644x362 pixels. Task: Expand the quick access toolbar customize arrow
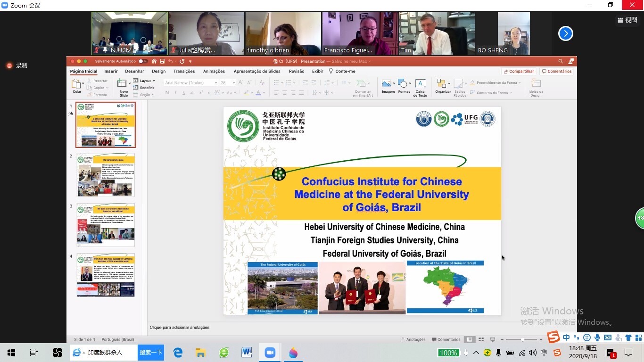[x=190, y=61]
